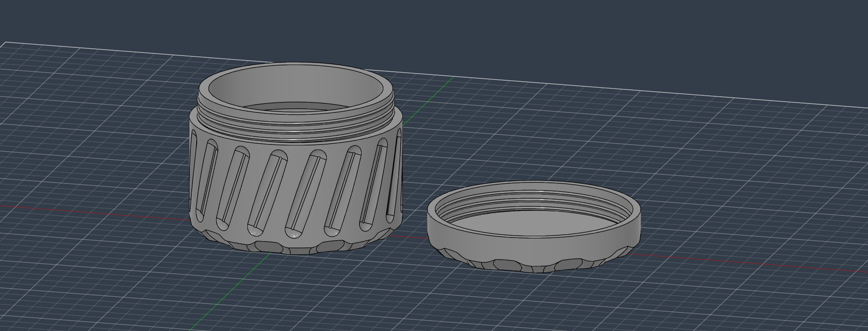Select the separate lid model
Image resolution: width=868 pixels, height=331 pixels.
(534, 227)
